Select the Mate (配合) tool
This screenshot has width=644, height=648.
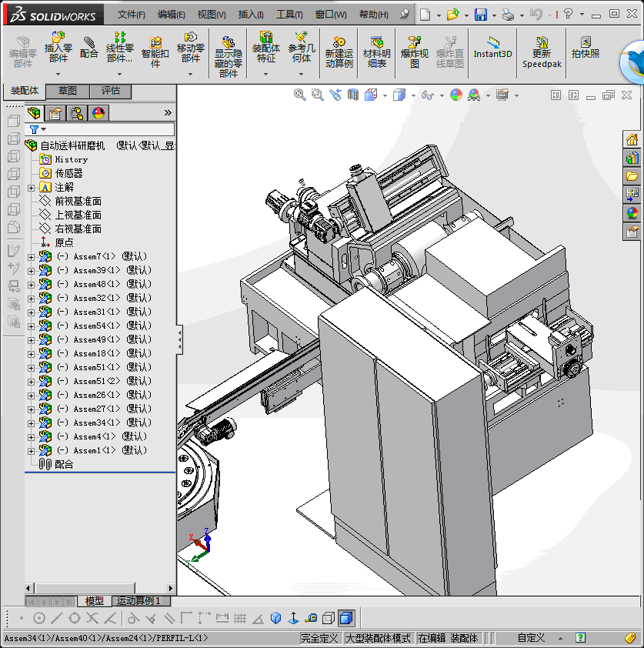[x=89, y=48]
